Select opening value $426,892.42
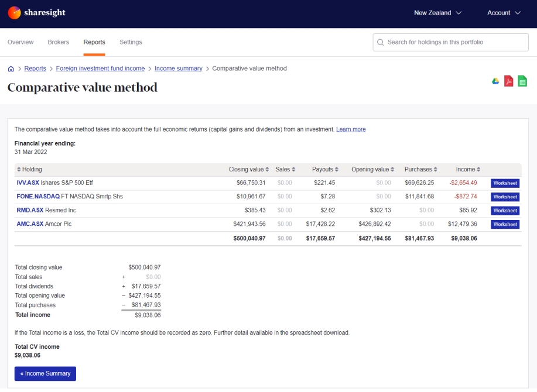 point(374,224)
